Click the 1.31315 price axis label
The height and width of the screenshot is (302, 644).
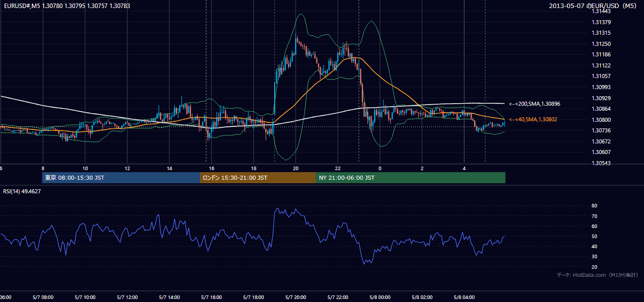601,33
